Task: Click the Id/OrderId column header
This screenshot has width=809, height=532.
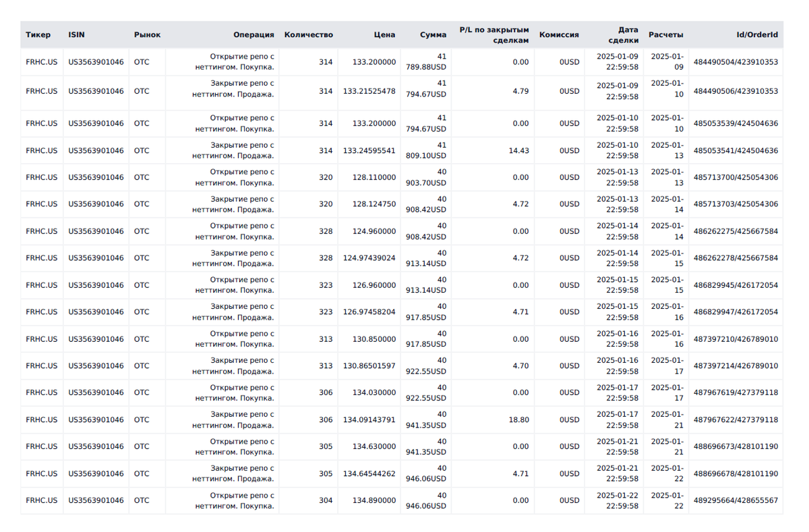Action: [757, 34]
